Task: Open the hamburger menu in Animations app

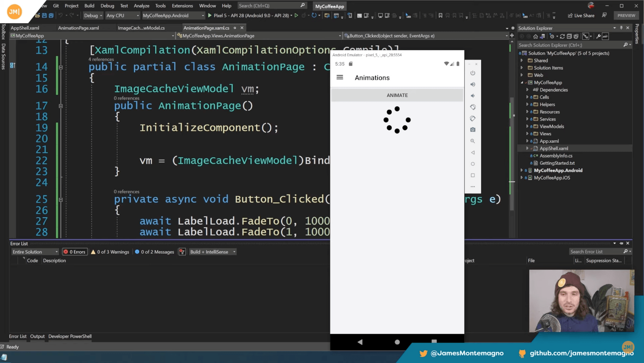Action: coord(340,77)
